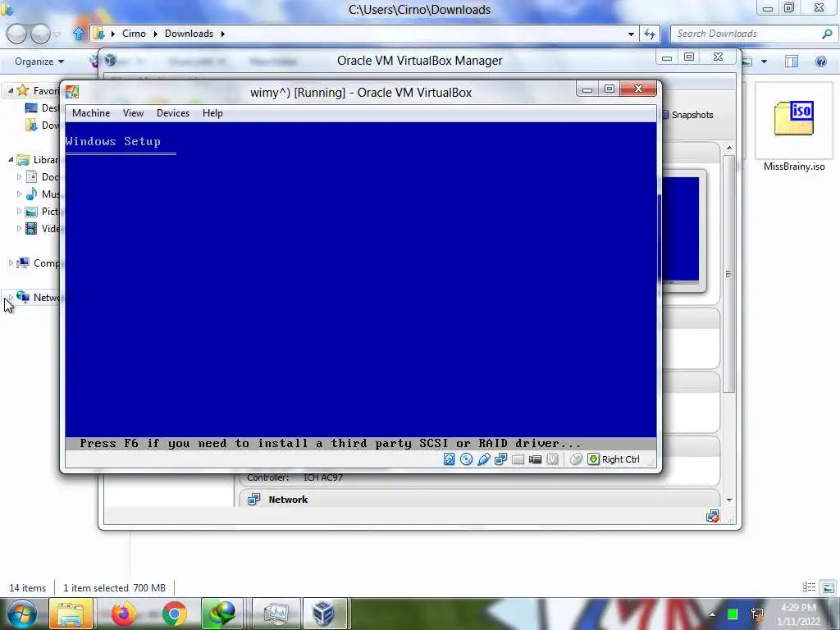Expand the Videos library node
840x630 pixels.
coord(20,228)
